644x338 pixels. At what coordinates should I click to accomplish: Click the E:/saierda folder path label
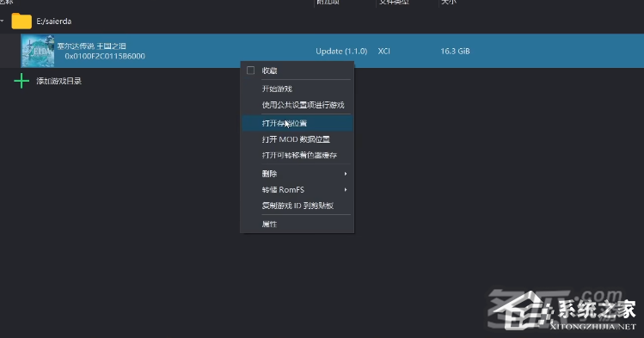(54, 22)
